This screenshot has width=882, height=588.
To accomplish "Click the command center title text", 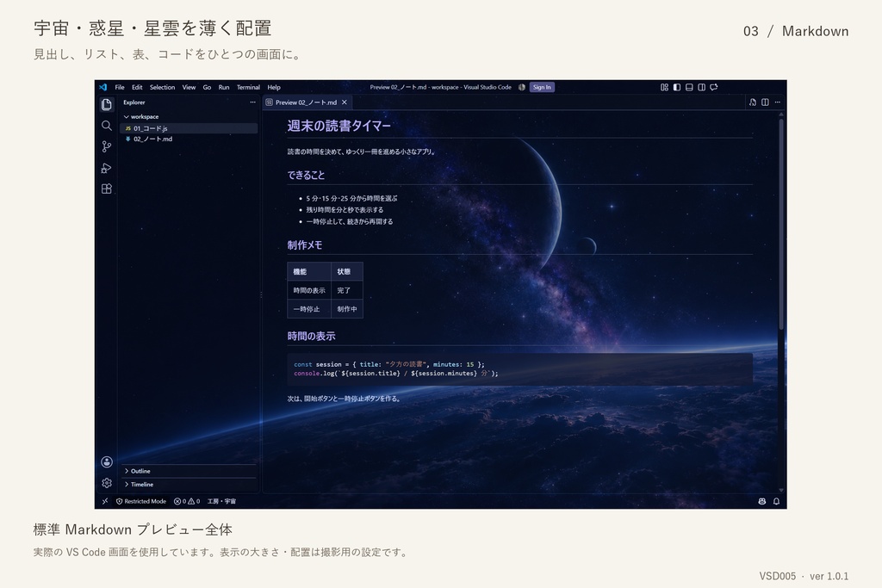I will click(440, 87).
